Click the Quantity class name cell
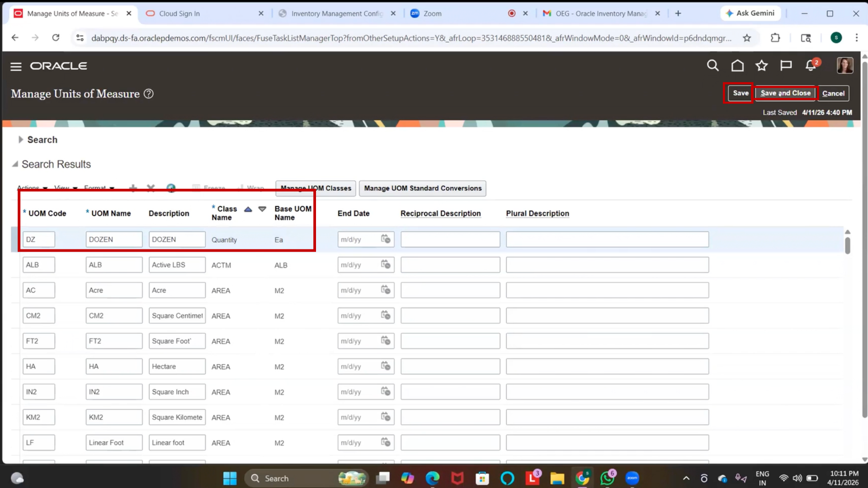This screenshot has width=868, height=488. 224,240
